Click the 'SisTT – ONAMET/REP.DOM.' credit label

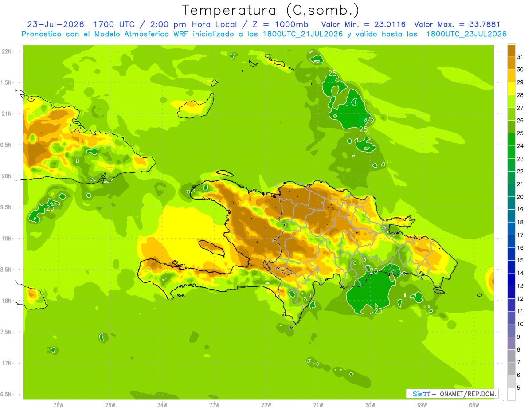452,394
